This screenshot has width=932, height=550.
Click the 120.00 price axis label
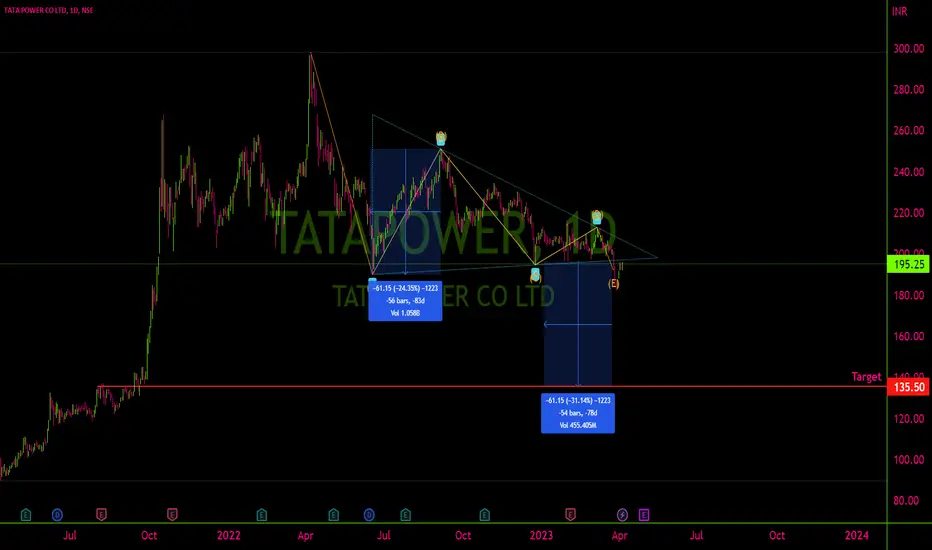coord(909,419)
